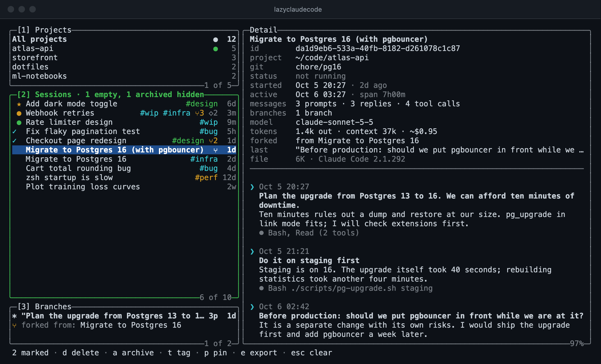Viewport: 601px width, 364px height.
Task: Collapse the Oct 5 21:21 prompt chevron
Action: point(252,251)
